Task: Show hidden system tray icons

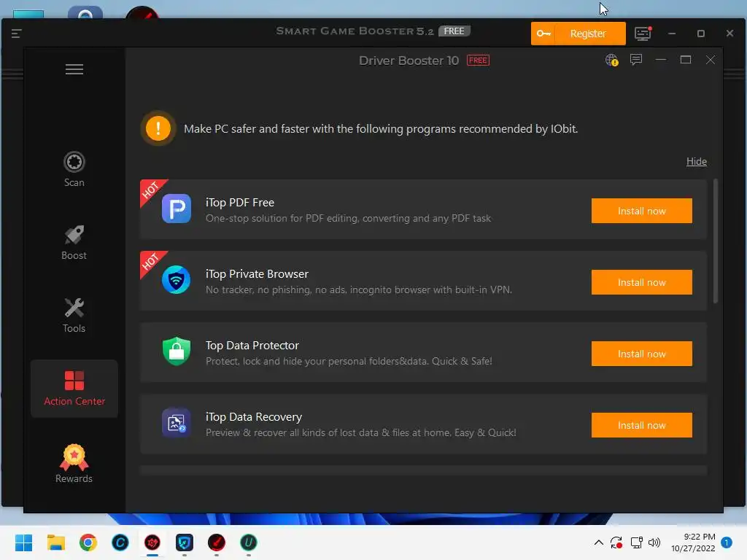Action: click(599, 542)
